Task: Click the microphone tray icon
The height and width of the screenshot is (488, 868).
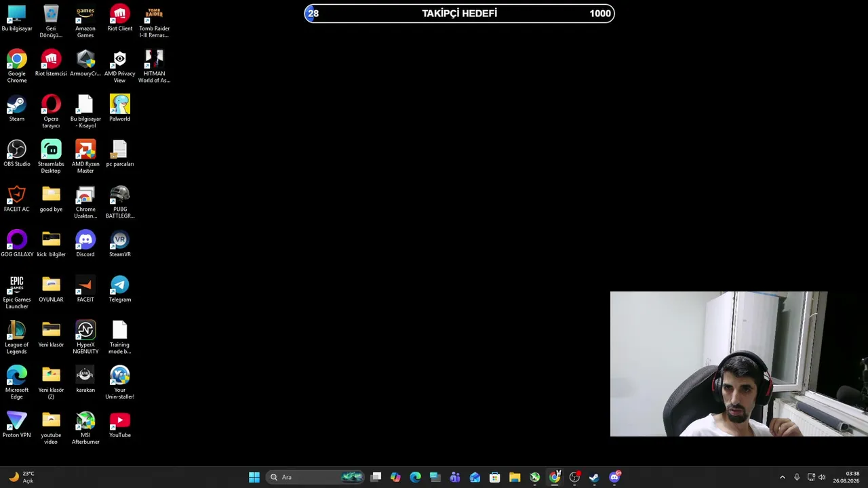Action: click(797, 477)
